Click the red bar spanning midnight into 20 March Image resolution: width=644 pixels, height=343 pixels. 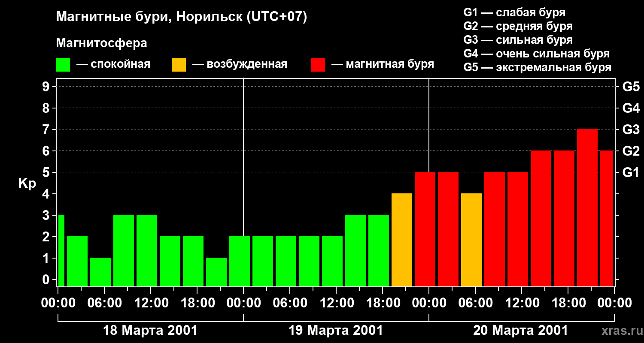pos(425,229)
